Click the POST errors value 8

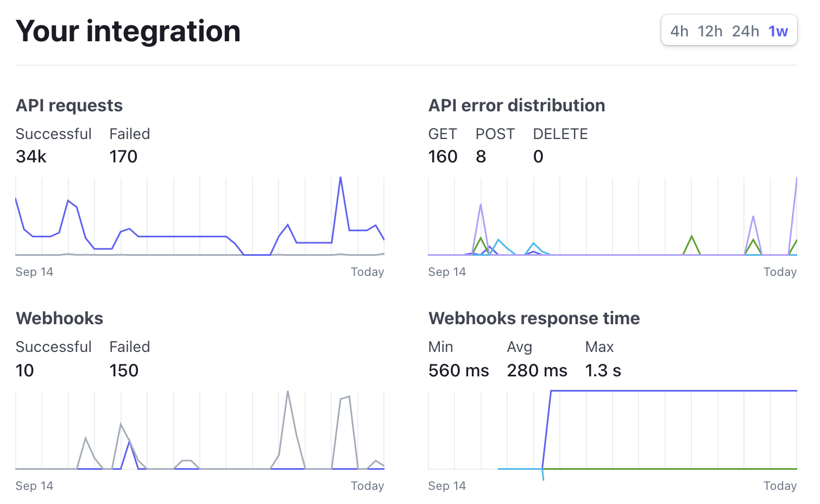pos(481,156)
